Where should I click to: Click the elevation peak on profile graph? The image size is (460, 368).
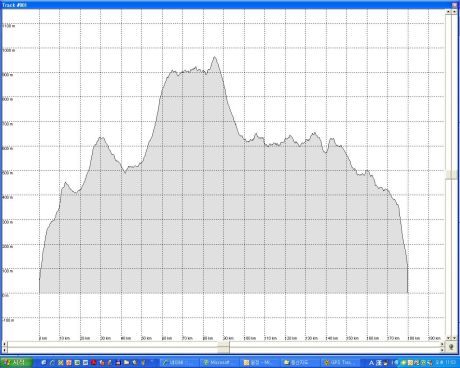(x=215, y=57)
